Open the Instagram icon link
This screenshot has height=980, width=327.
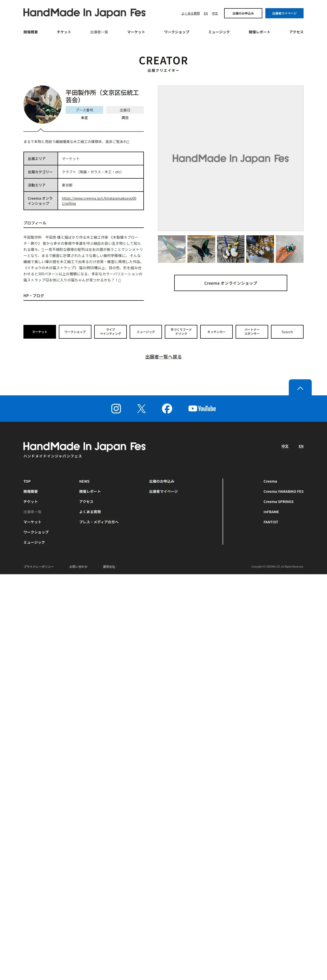click(x=116, y=408)
